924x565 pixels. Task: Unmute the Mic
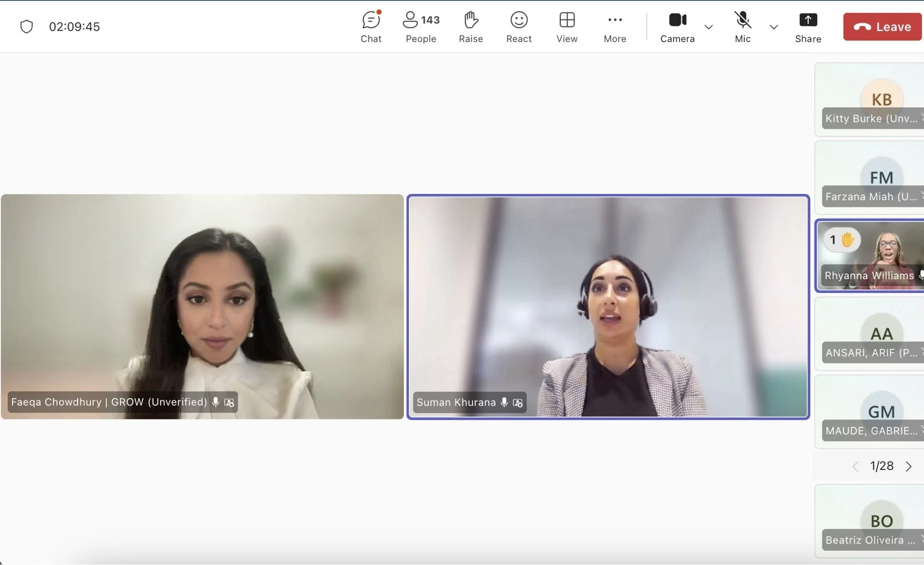pos(742,27)
